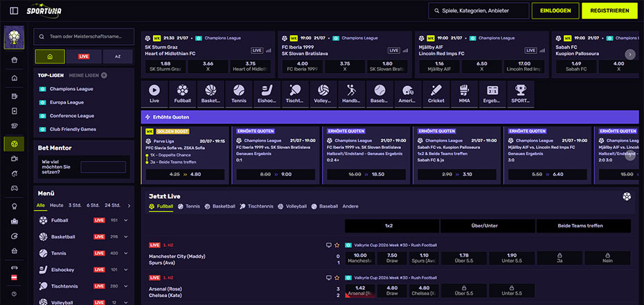
Task: Click the home icon in left sidebar
Action: [15, 78]
